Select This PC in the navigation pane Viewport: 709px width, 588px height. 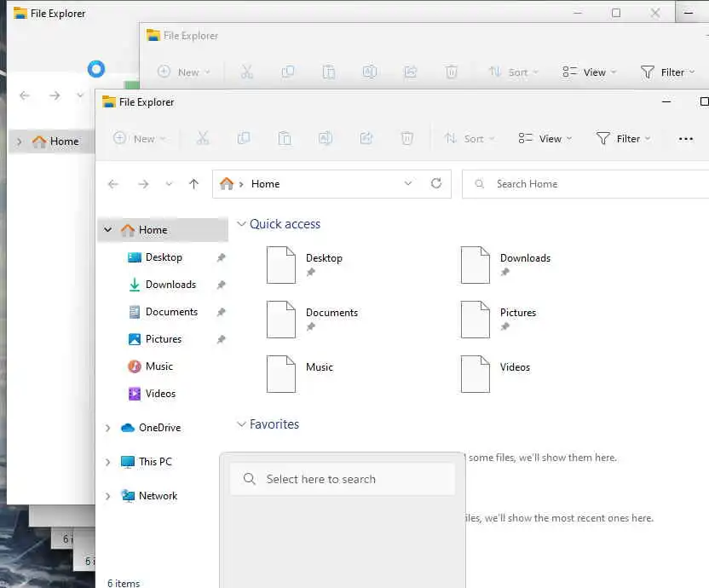click(147, 462)
